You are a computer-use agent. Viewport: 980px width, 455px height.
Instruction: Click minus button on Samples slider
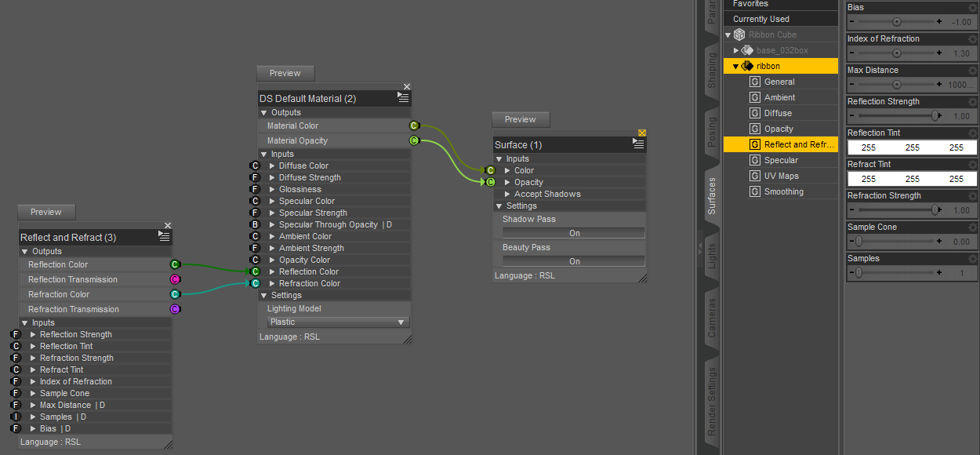(851, 273)
